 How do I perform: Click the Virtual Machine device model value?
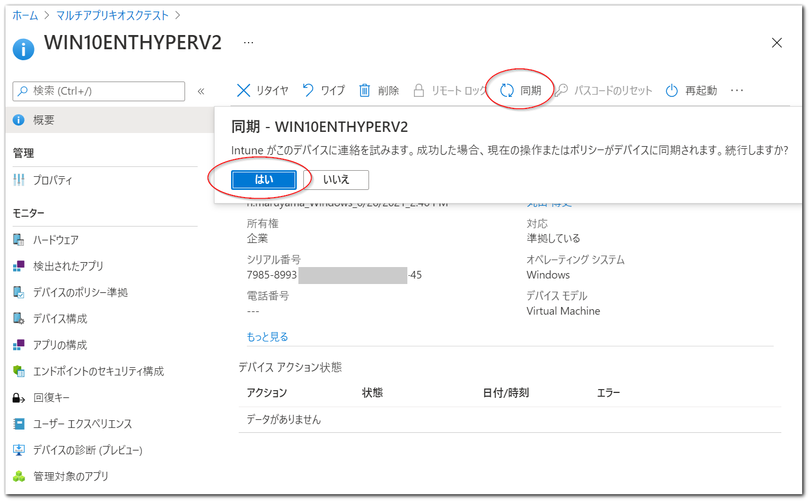tap(563, 311)
